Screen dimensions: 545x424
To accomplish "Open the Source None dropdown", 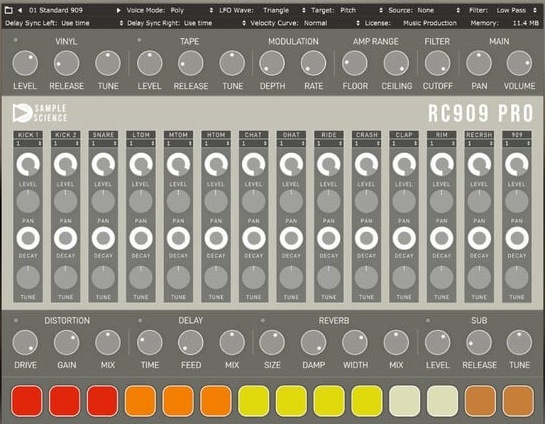I will pyautogui.click(x=439, y=10).
